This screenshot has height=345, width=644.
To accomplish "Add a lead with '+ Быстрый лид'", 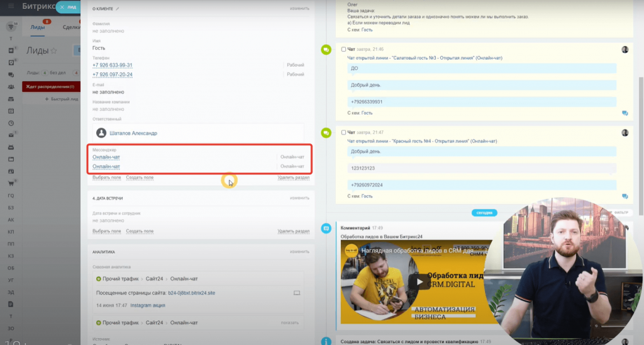I will pyautogui.click(x=62, y=99).
